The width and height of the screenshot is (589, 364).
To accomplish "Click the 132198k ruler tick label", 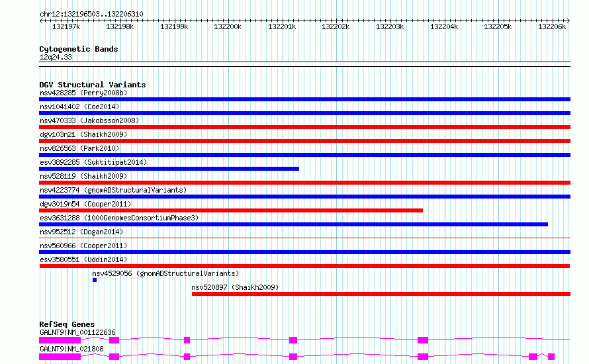I will [120, 26].
